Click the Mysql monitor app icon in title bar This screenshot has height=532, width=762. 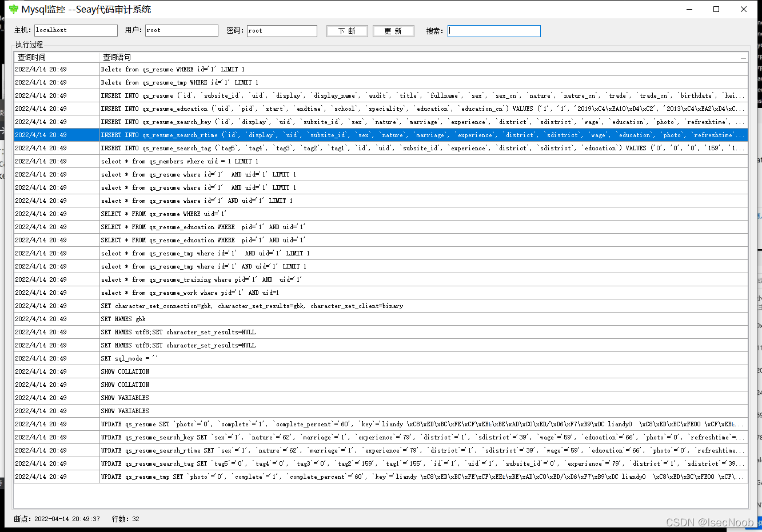(14, 9)
